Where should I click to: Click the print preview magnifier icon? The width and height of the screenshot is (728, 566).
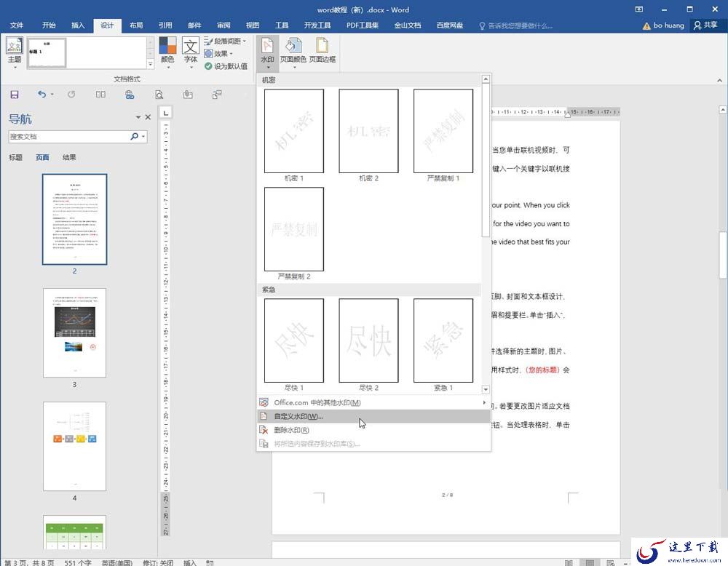coord(159,95)
